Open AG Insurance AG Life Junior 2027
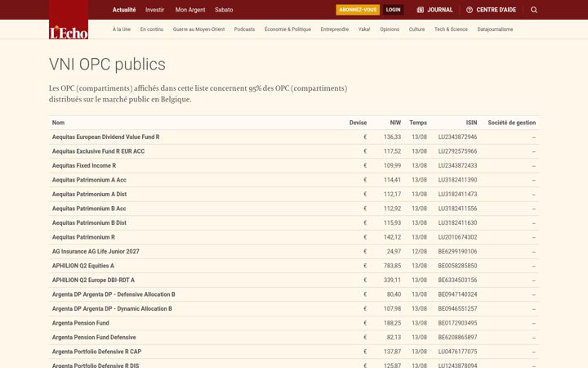Image resolution: width=588 pixels, height=368 pixels. [96, 251]
